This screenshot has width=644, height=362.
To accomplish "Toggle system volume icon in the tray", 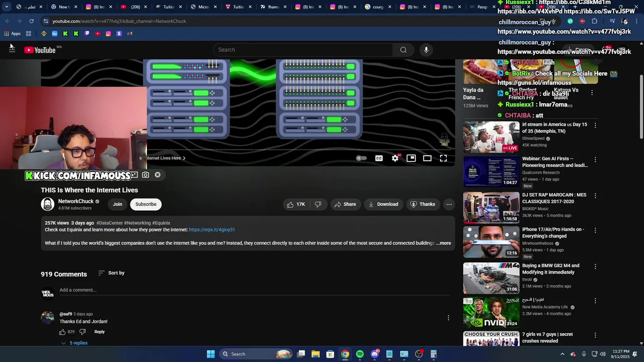I will pyautogui.click(x=603, y=354).
